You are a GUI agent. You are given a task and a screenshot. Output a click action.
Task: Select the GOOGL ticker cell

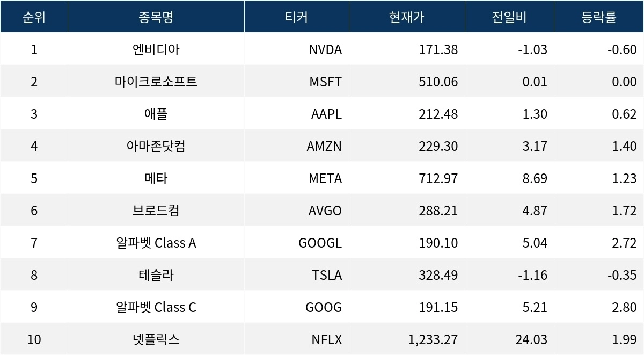tap(320, 243)
